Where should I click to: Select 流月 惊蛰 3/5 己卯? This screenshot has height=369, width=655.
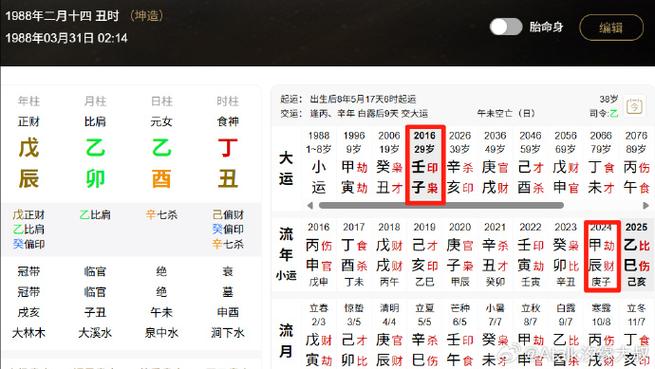pyautogui.click(x=354, y=336)
